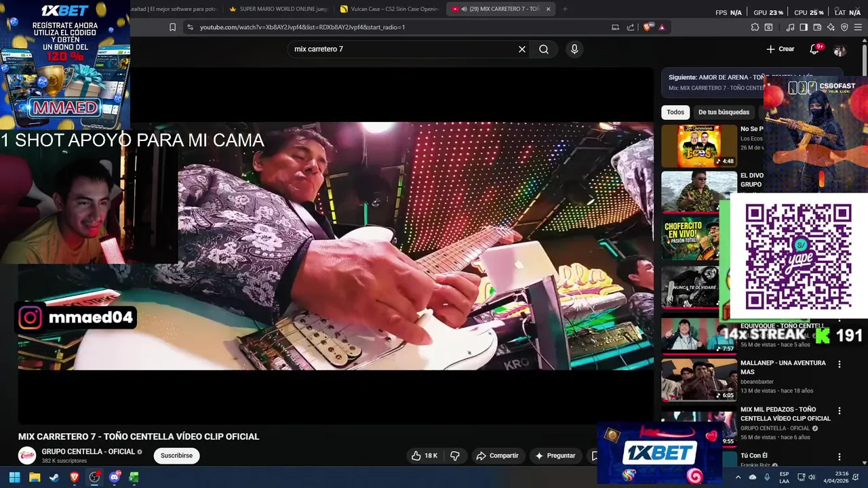Open the browser main hamburger menu

coord(858,27)
